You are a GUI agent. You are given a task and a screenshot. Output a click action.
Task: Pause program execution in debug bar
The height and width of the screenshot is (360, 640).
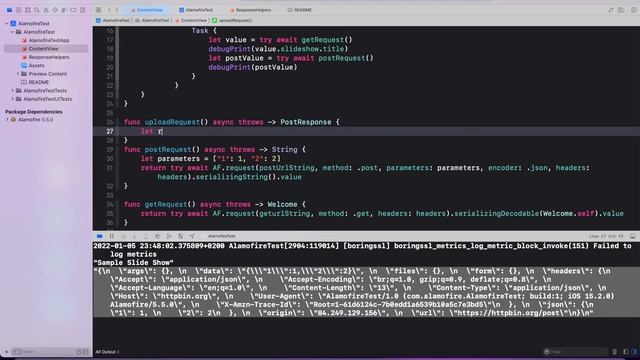(111, 236)
